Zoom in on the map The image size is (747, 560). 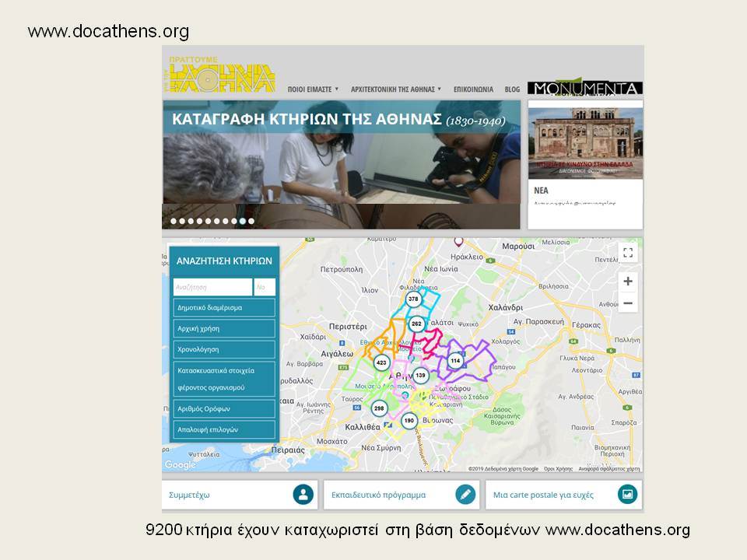click(628, 282)
